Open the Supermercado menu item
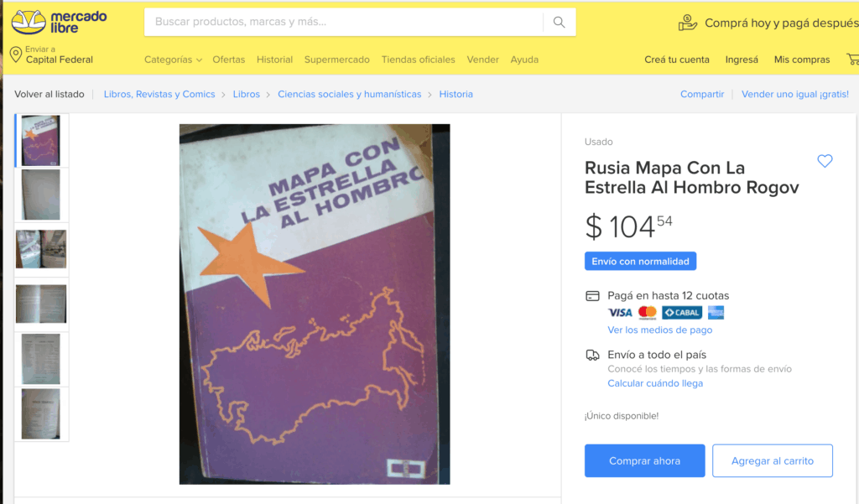Screen dimensions: 859x504 tap(337, 60)
